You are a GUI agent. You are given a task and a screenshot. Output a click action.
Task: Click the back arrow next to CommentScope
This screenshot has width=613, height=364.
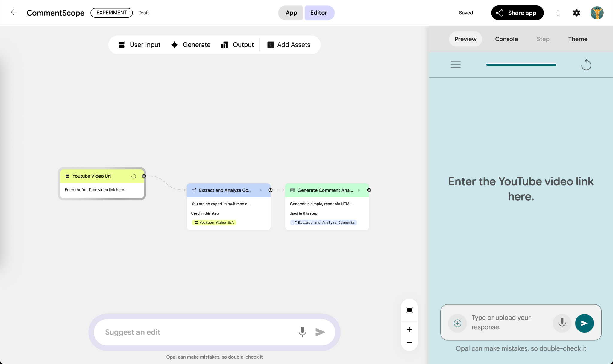14,13
